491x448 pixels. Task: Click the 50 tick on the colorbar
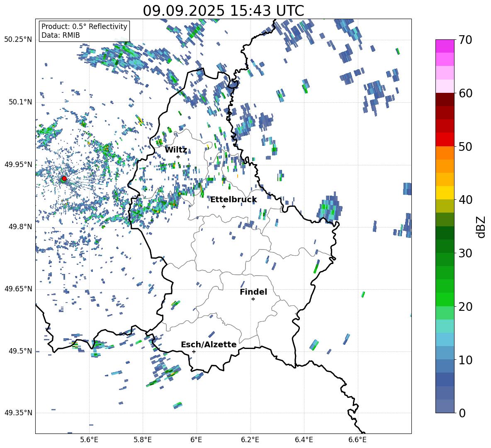[x=465, y=146]
